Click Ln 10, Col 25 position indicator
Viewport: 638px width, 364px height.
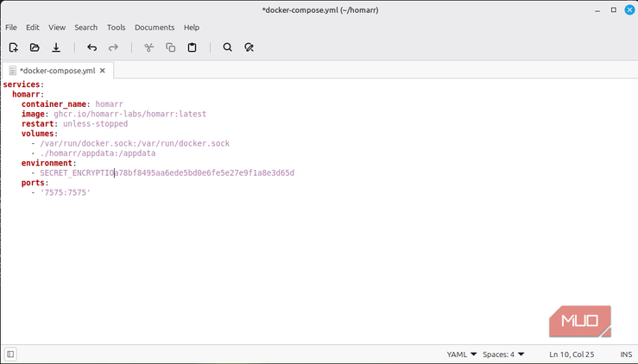coord(572,355)
